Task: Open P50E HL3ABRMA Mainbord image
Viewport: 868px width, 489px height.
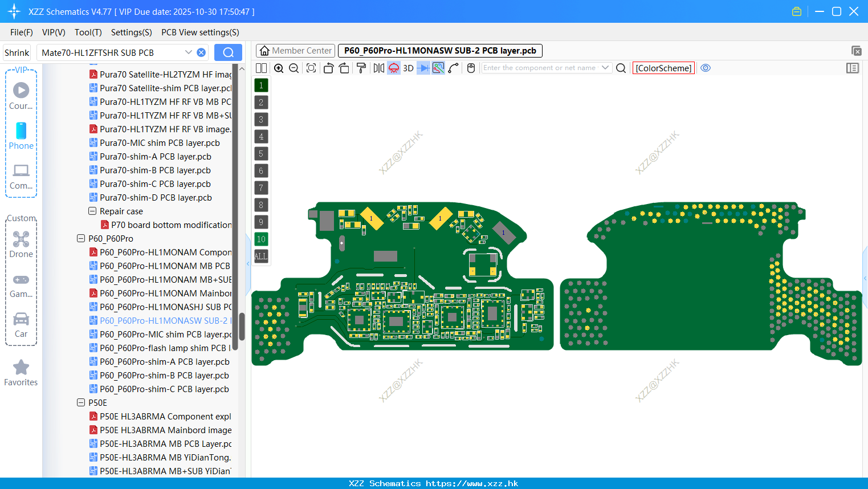Action: (161, 430)
